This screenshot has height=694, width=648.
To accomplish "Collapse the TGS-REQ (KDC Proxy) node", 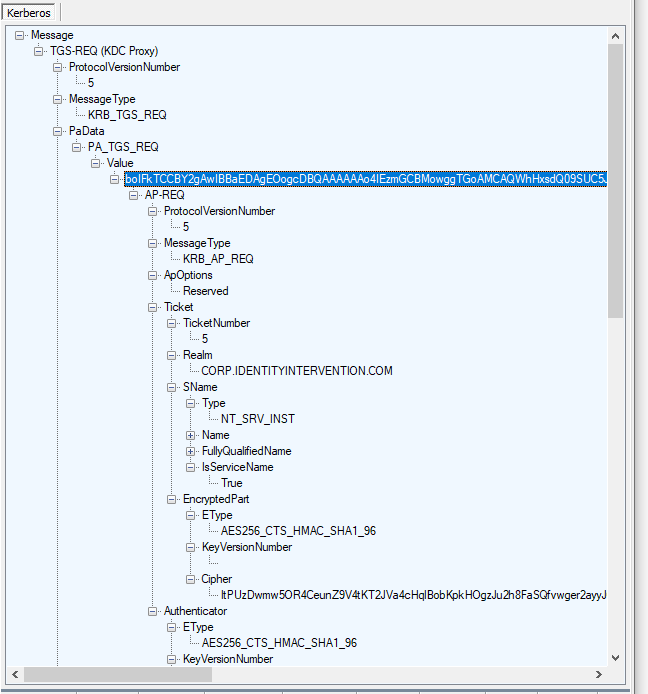I will tap(39, 51).
